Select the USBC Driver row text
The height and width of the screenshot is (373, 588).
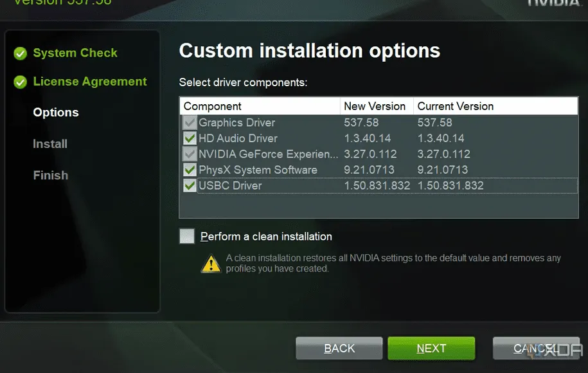tap(230, 186)
